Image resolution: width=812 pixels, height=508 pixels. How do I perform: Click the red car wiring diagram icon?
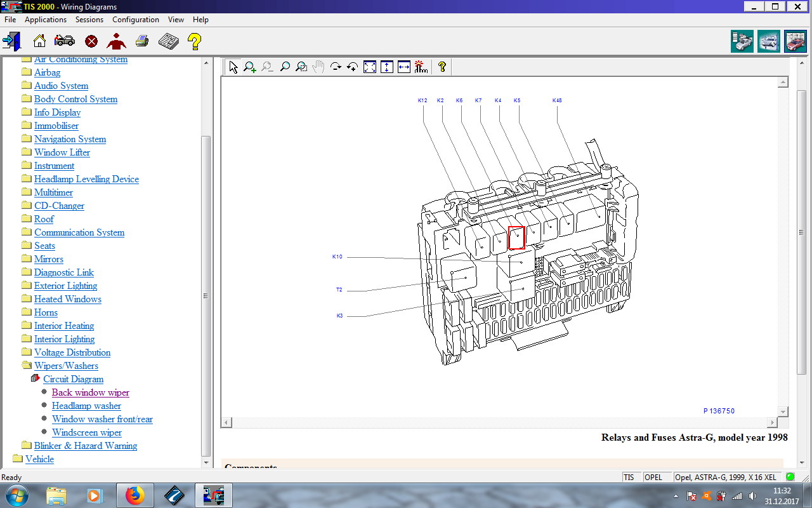point(795,41)
